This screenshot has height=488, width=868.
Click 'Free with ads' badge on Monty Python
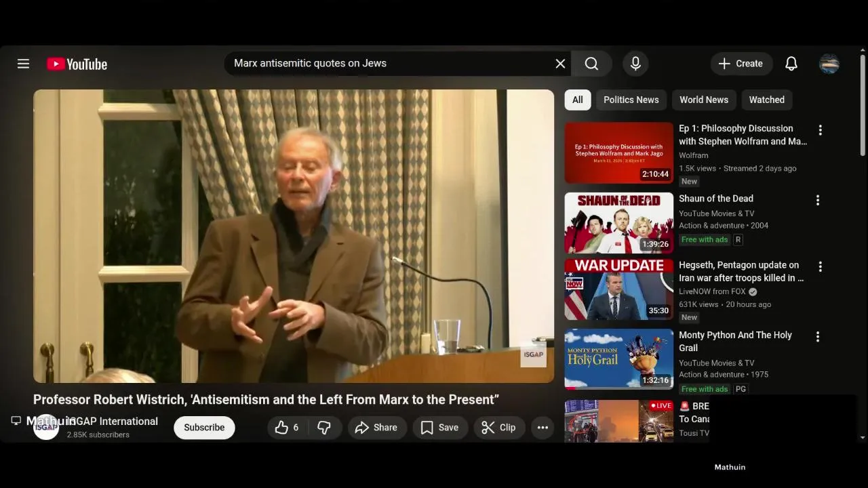pyautogui.click(x=705, y=389)
